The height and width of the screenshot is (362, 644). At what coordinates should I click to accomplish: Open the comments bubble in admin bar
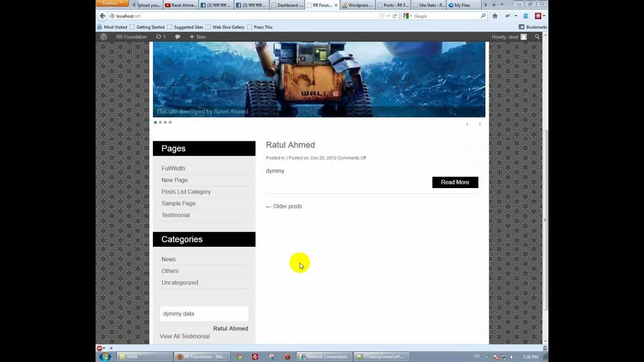[x=178, y=37]
